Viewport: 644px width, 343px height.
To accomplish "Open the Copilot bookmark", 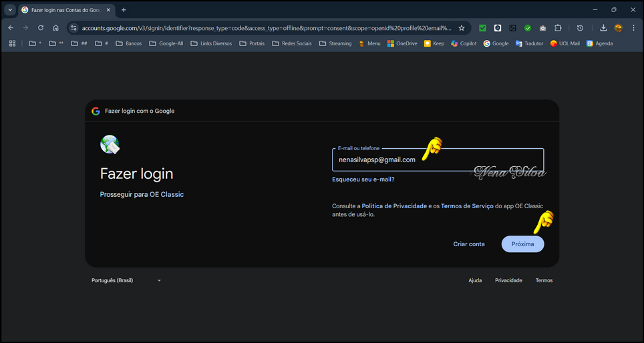I will click(x=464, y=43).
